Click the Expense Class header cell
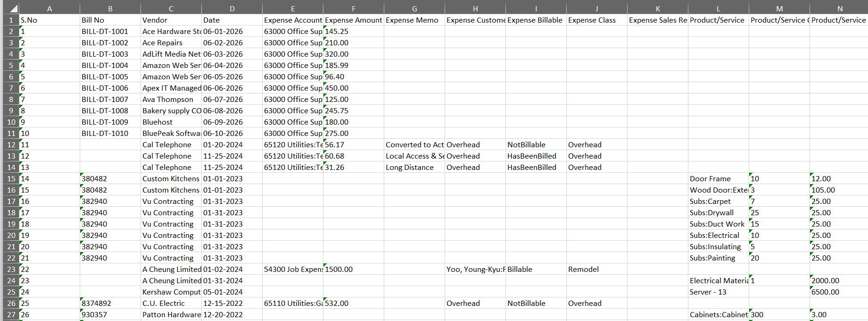Viewport: 868px width, 321px height. pyautogui.click(x=597, y=20)
